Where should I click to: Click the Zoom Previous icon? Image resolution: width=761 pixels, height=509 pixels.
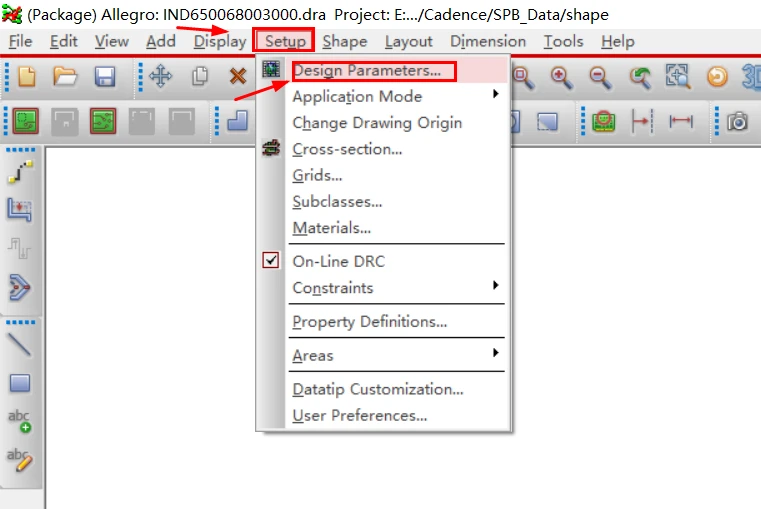pyautogui.click(x=640, y=78)
